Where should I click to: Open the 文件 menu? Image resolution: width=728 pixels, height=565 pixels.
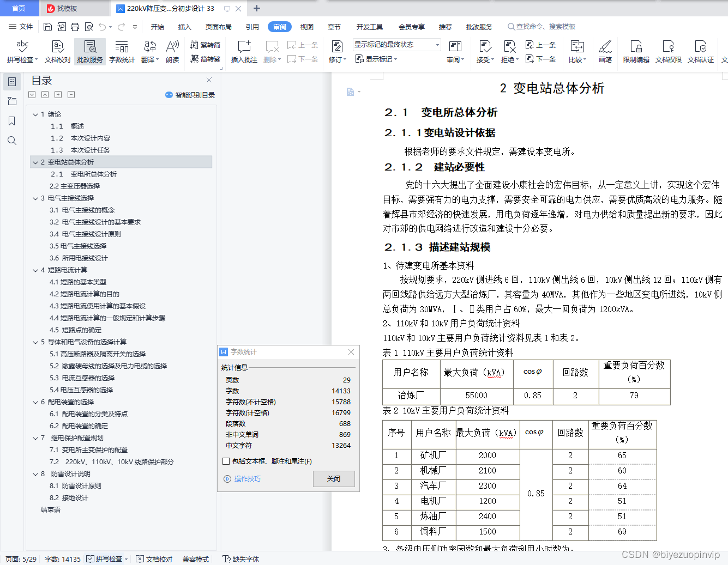pyautogui.click(x=21, y=27)
